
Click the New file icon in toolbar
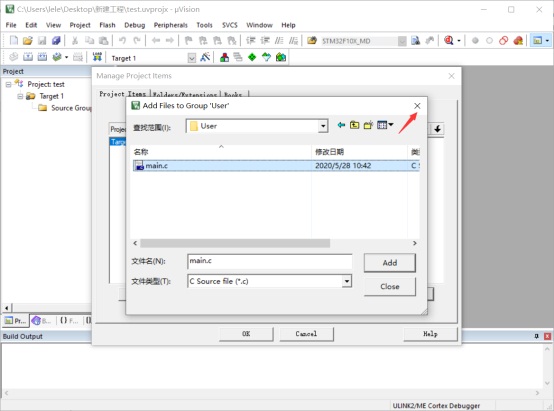click(13, 40)
